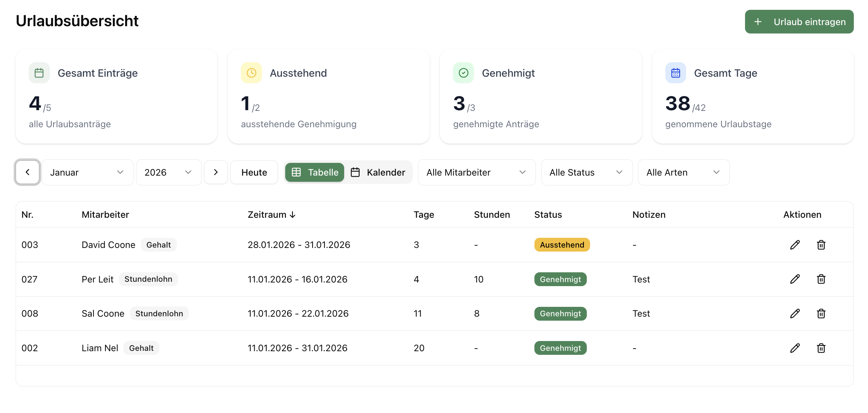Expand Alle Mitarbeiter filter
The width and height of the screenshot is (868, 413).
point(476,172)
